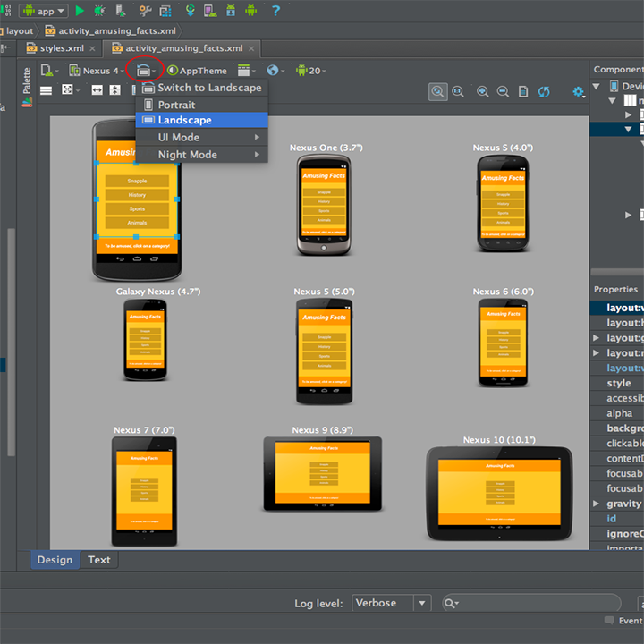Switch to the Text editor tab
The width and height of the screenshot is (644, 644).
(x=99, y=560)
